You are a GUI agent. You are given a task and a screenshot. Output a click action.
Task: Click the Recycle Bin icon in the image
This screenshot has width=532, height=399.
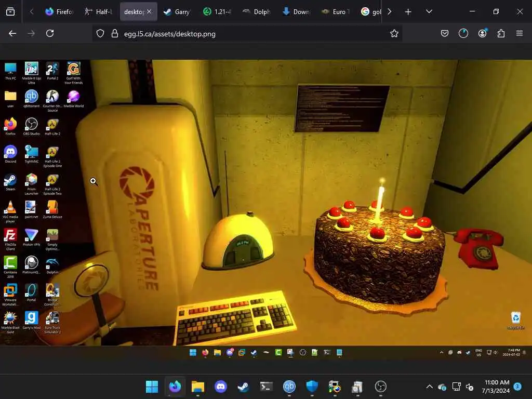(x=516, y=320)
